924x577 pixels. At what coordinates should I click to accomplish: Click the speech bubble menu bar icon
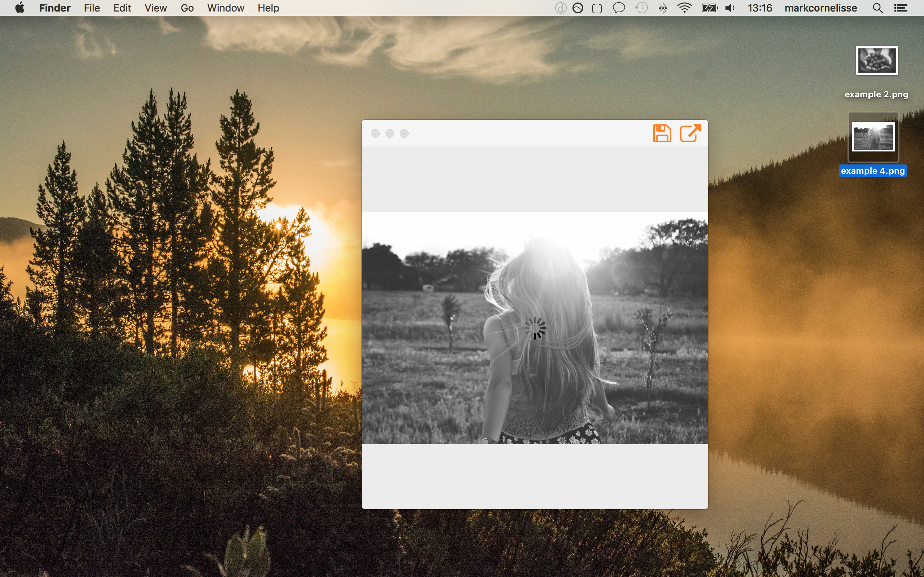click(x=619, y=8)
